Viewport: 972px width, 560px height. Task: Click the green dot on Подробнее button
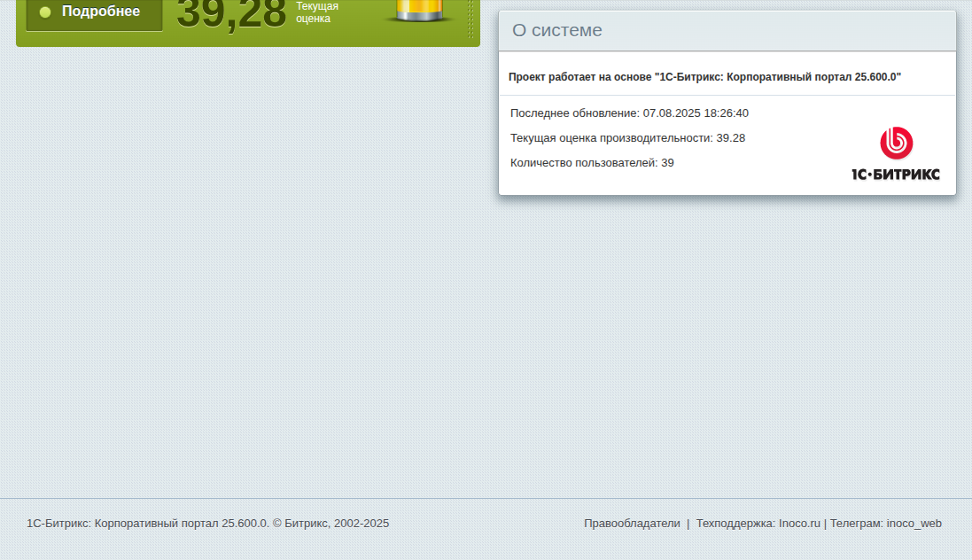(x=45, y=12)
